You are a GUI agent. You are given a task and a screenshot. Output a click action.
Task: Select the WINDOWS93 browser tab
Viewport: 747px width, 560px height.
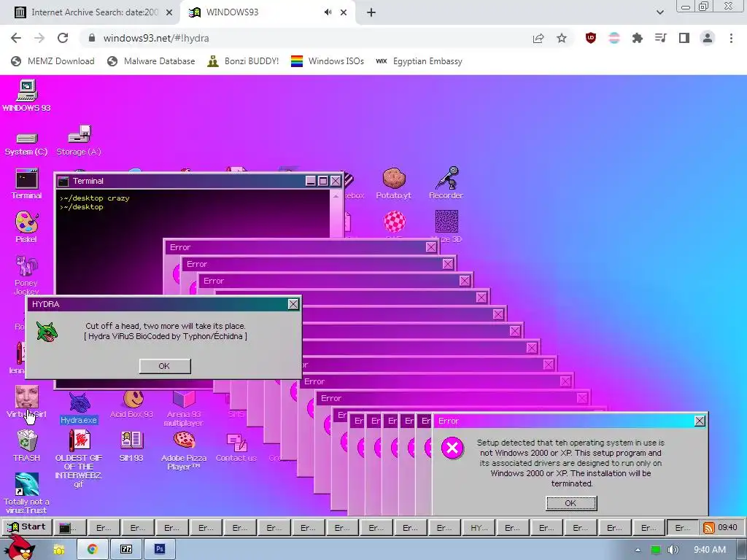pyautogui.click(x=267, y=12)
